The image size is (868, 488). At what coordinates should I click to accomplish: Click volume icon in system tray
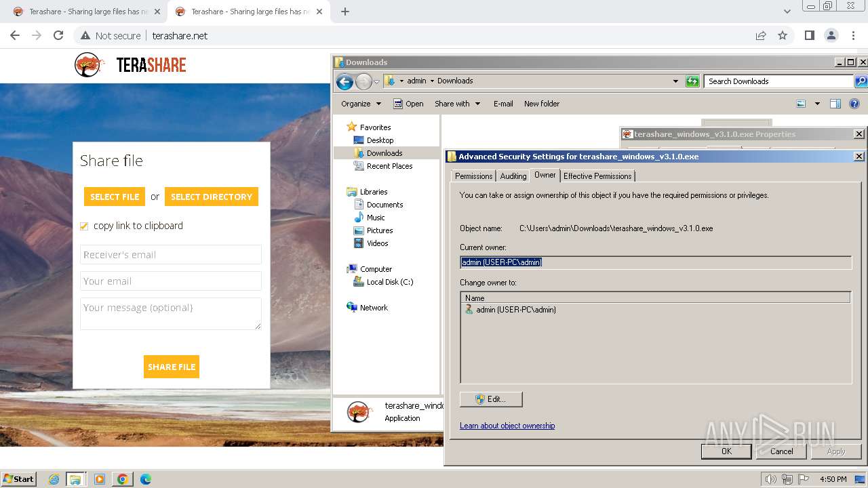770,479
